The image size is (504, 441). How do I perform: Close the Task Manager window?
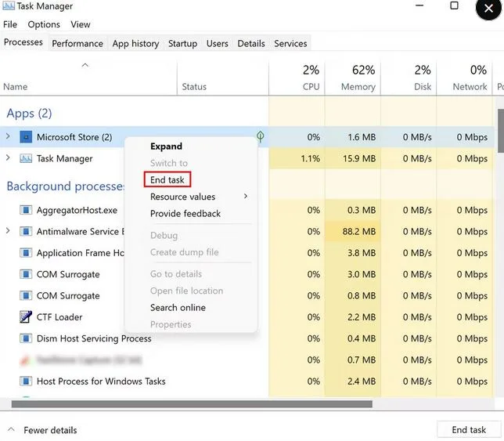pos(488,8)
